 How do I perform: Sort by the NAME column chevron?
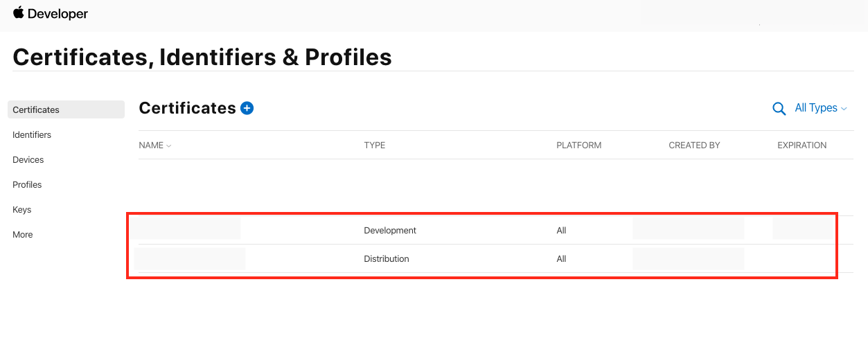point(169,146)
